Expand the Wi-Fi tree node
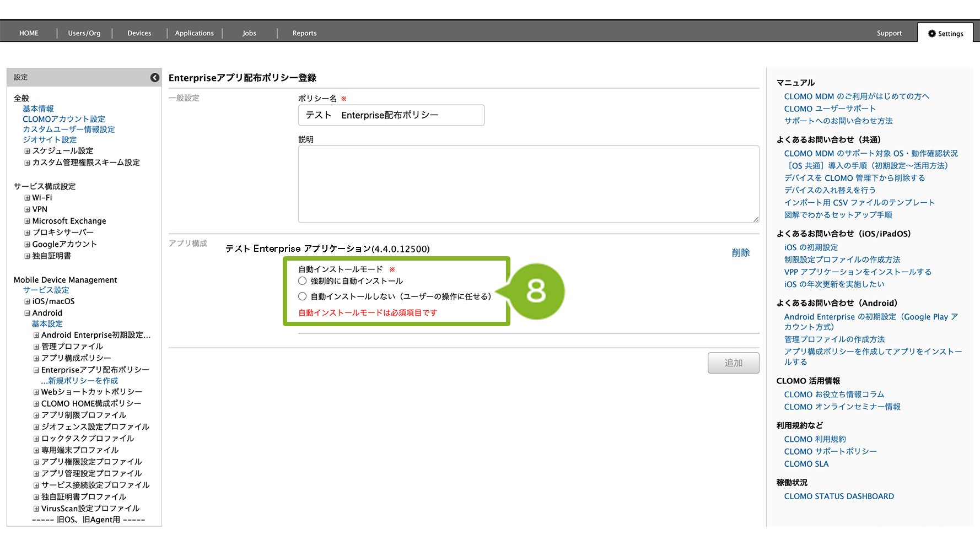 [27, 198]
